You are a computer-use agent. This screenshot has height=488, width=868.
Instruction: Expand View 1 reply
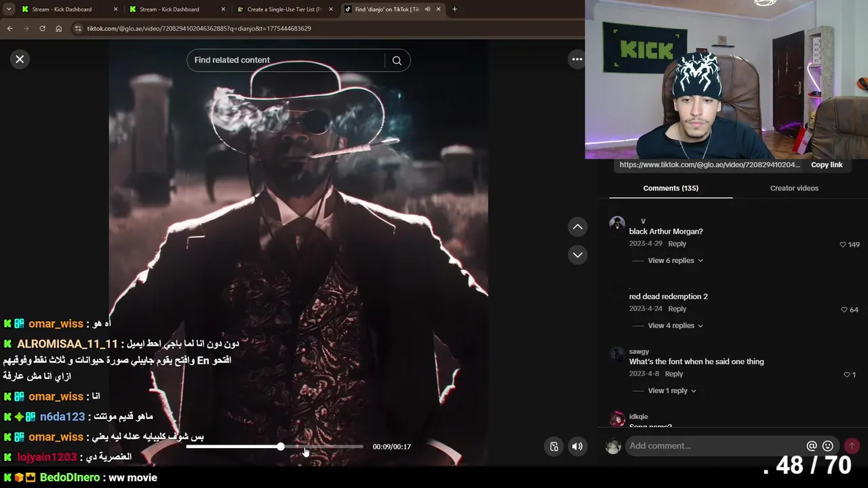pyautogui.click(x=671, y=390)
